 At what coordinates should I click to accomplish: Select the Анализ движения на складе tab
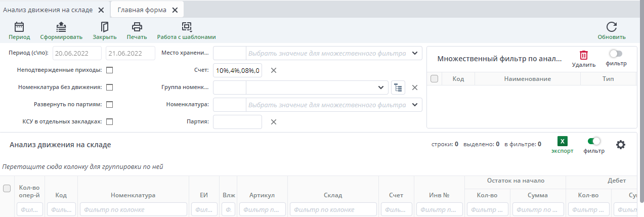tap(48, 10)
